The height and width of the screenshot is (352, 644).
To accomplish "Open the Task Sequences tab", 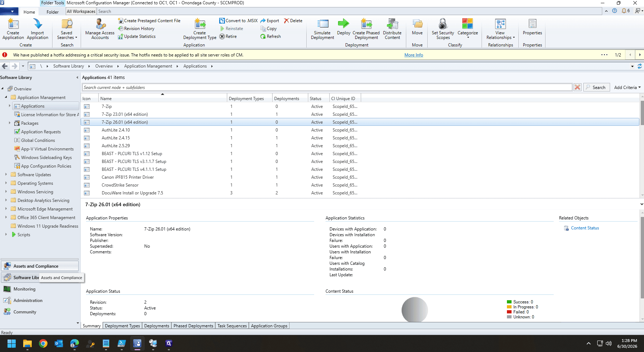I will 232,326.
